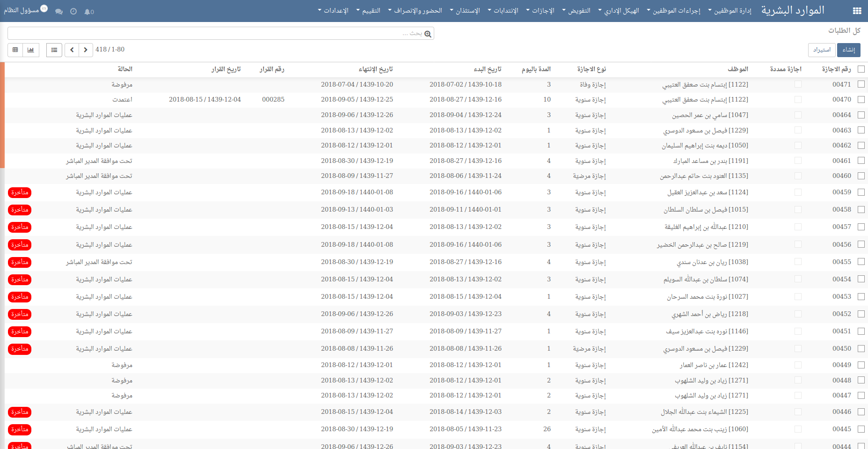Viewport: 868px width, 449px height.
Task: Open the apps grid menu icon
Action: point(857,11)
